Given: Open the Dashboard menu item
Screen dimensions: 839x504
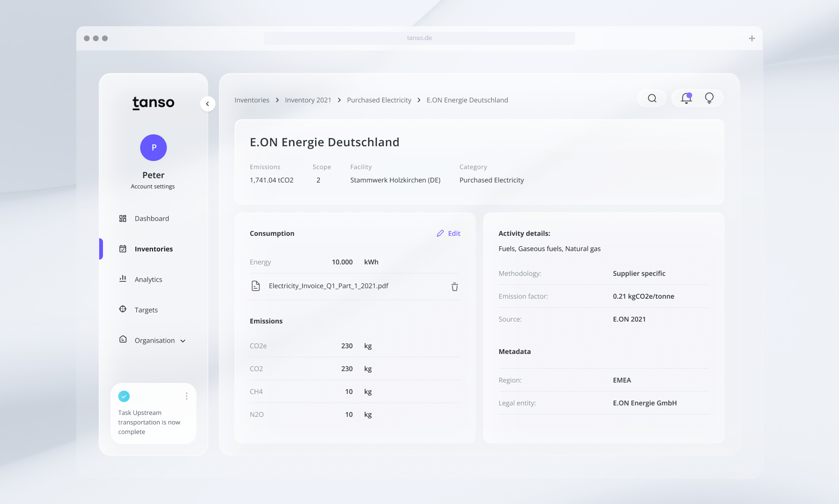Looking at the screenshot, I should click(152, 218).
